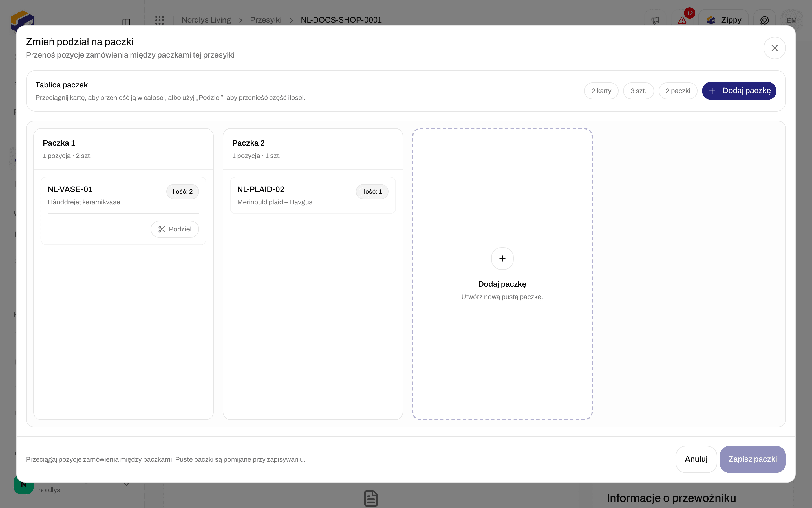Click Hånddrejet keramikvase description
Viewport: 812px width, 508px height.
84,202
